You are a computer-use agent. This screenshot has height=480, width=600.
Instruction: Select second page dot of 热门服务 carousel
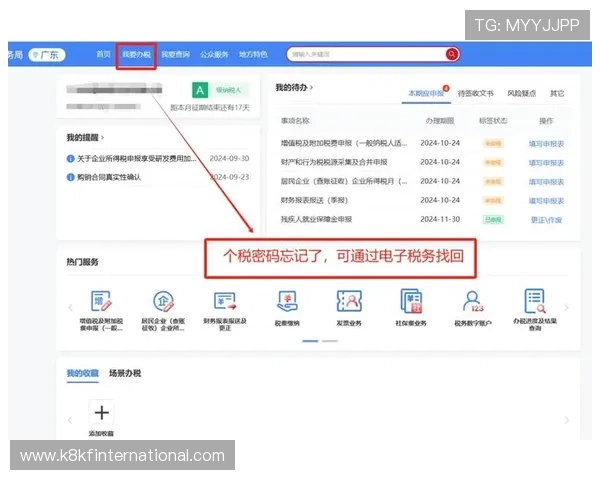pos(330,341)
